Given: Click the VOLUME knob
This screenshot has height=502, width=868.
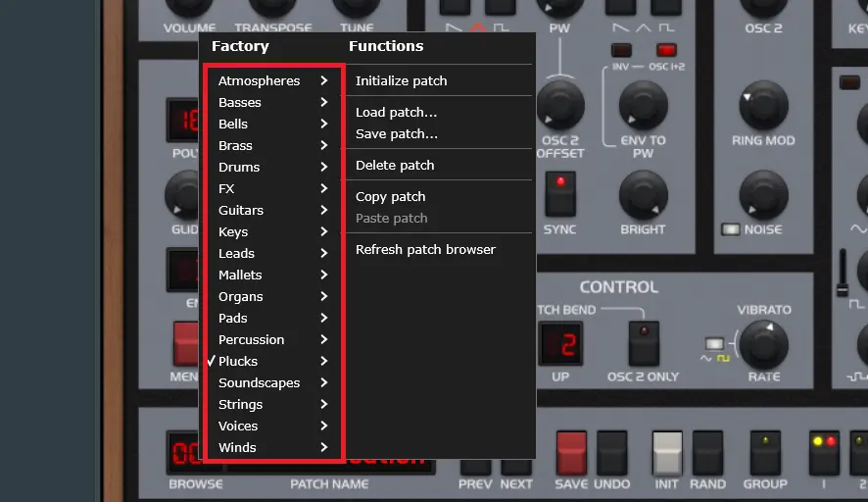Looking at the screenshot, I should click(x=189, y=7).
